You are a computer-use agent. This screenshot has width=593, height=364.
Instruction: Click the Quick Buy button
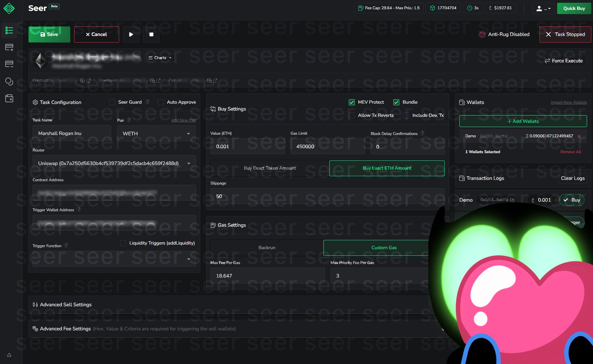[x=574, y=8]
